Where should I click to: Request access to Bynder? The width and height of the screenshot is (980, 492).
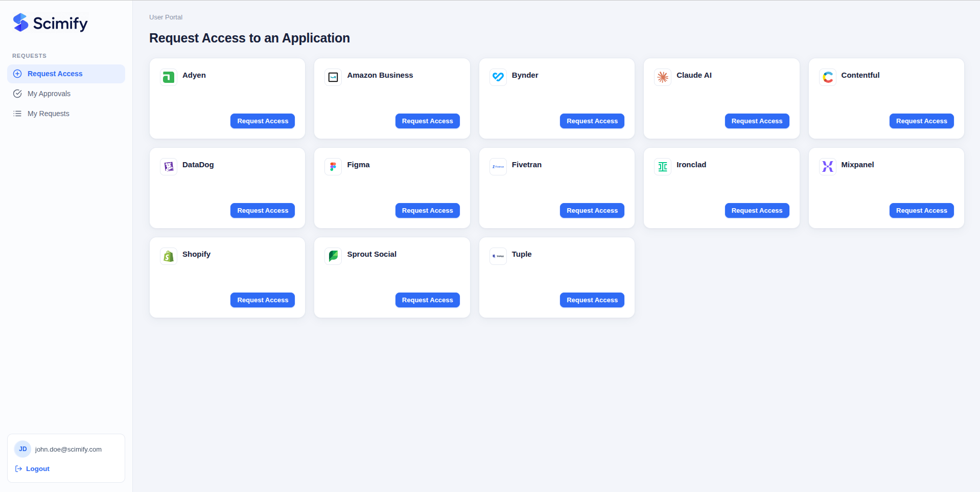(x=592, y=121)
